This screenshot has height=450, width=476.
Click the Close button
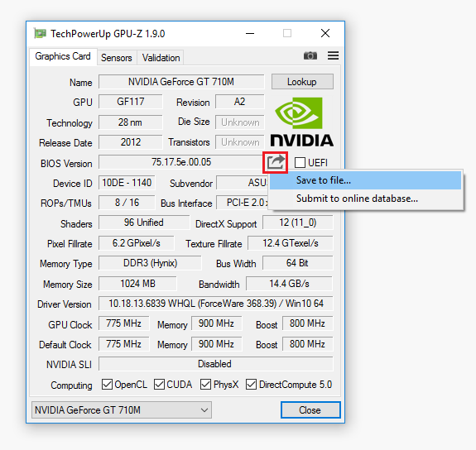310,410
